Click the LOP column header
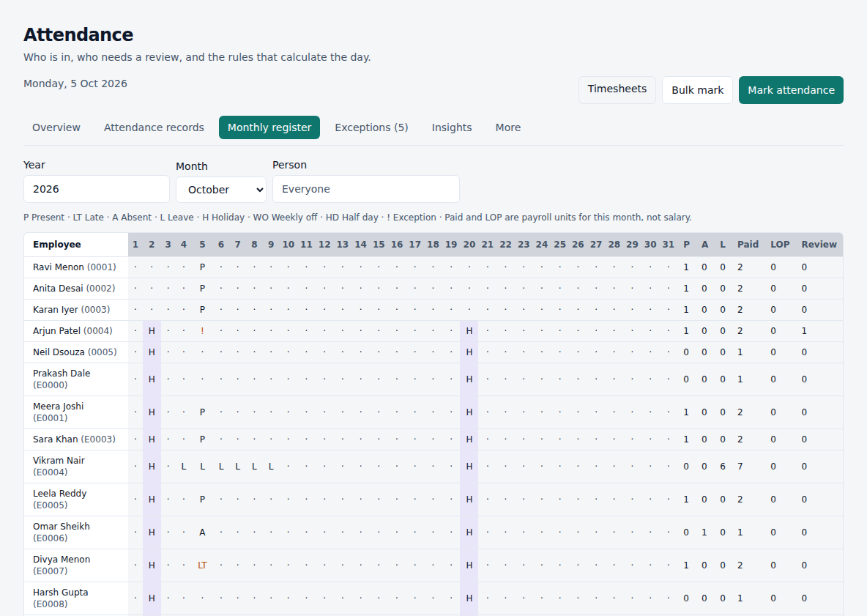867x616 pixels. pyautogui.click(x=780, y=245)
